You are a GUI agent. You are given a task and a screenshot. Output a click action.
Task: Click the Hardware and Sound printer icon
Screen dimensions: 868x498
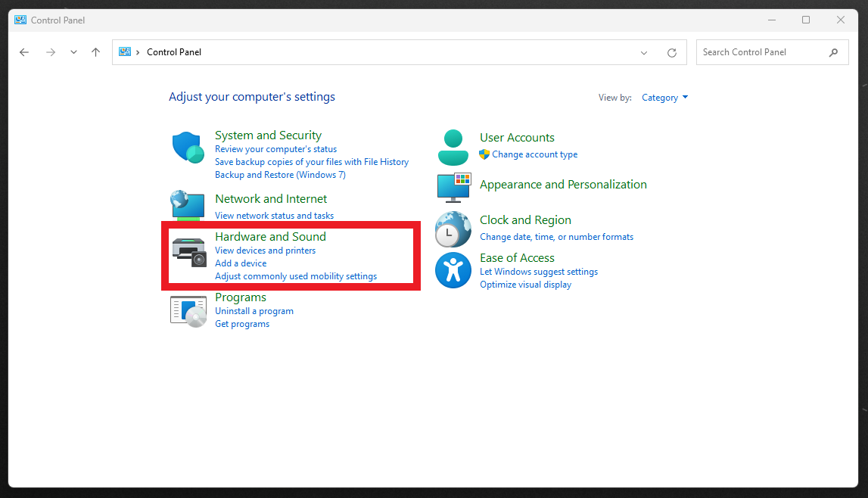(x=188, y=251)
